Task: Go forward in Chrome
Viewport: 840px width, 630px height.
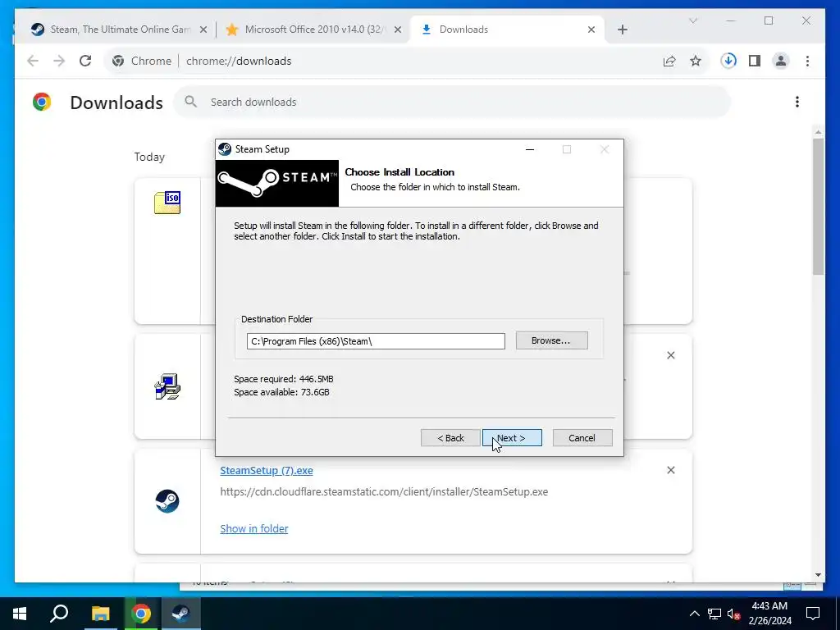Action: pos(59,61)
